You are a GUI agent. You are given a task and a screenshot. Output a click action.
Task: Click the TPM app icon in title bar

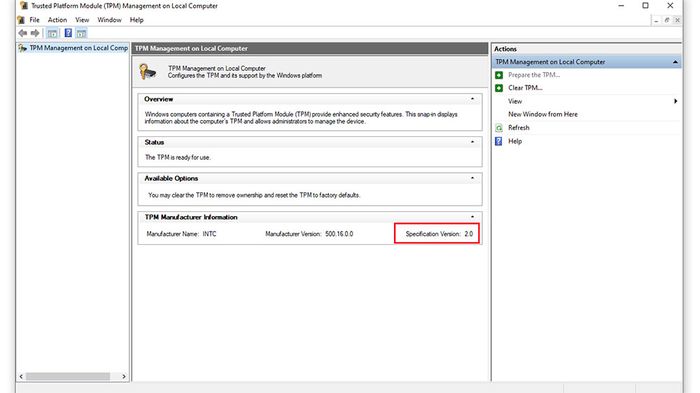click(x=24, y=6)
